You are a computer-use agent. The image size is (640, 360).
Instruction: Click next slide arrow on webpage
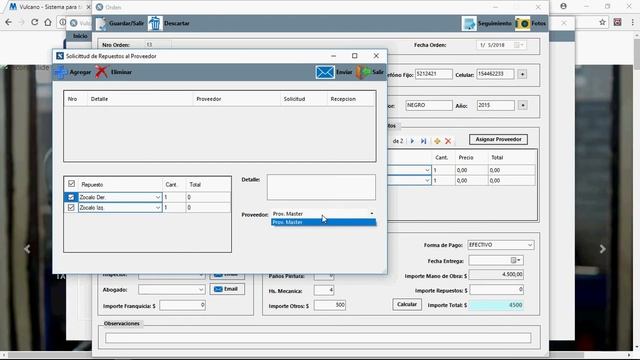[x=602, y=249]
